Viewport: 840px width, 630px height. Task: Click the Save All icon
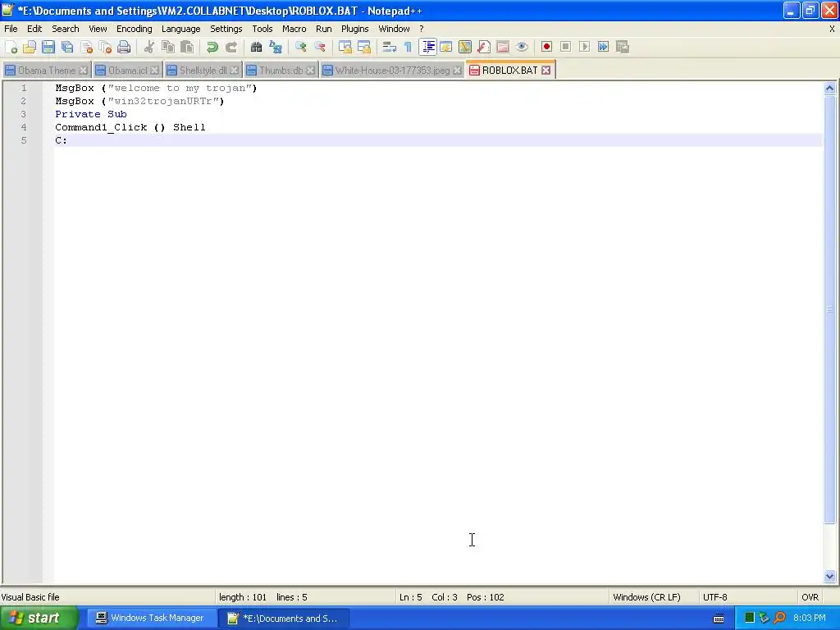coord(67,47)
